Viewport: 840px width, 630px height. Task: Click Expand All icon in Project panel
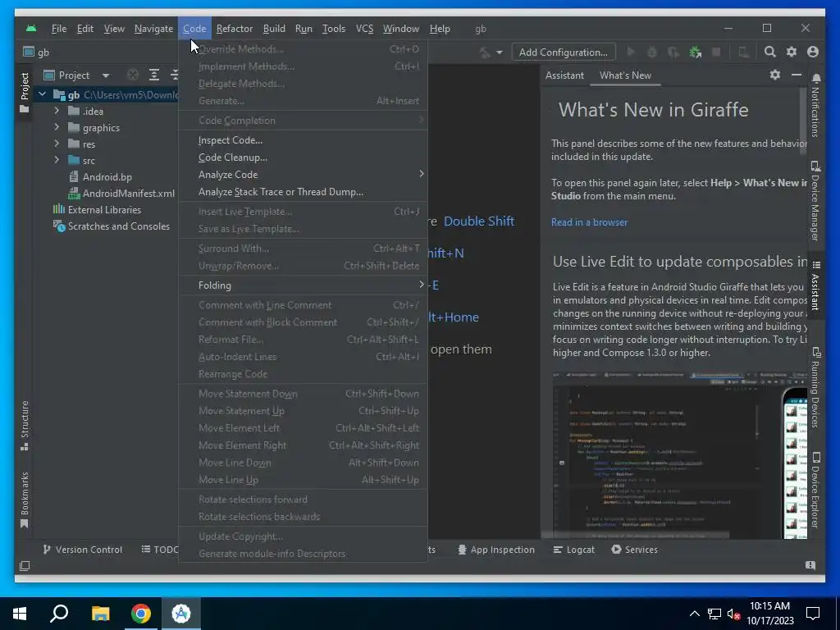pyautogui.click(x=153, y=75)
